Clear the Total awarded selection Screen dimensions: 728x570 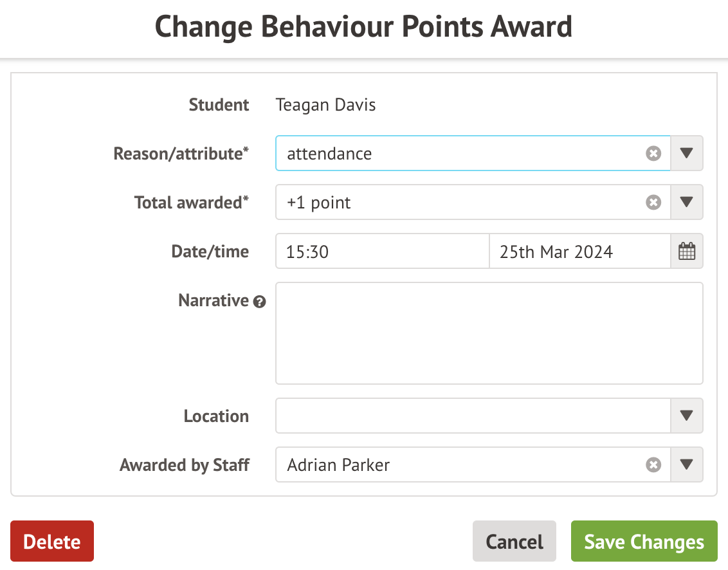[653, 203]
